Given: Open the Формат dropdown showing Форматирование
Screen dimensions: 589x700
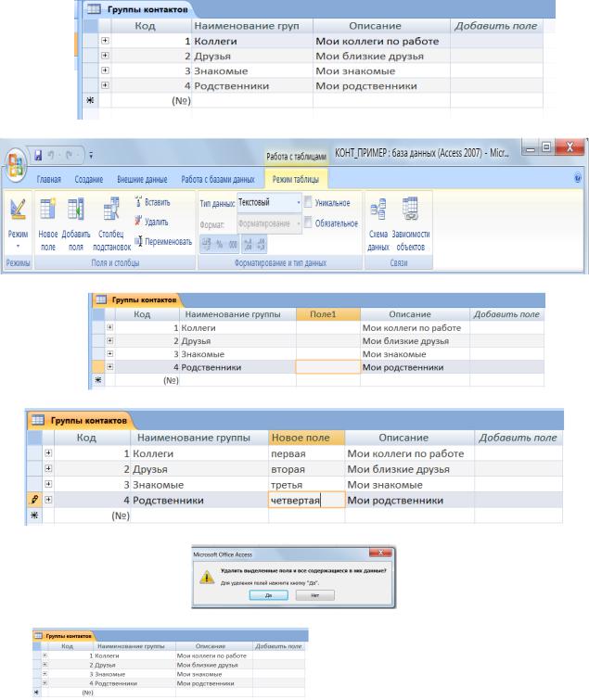Looking at the screenshot, I should (x=270, y=223).
